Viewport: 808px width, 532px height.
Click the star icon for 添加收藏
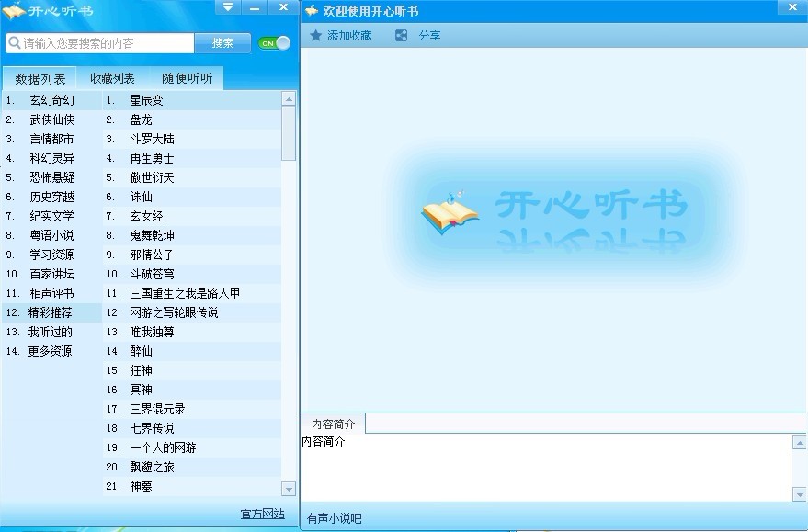point(315,35)
